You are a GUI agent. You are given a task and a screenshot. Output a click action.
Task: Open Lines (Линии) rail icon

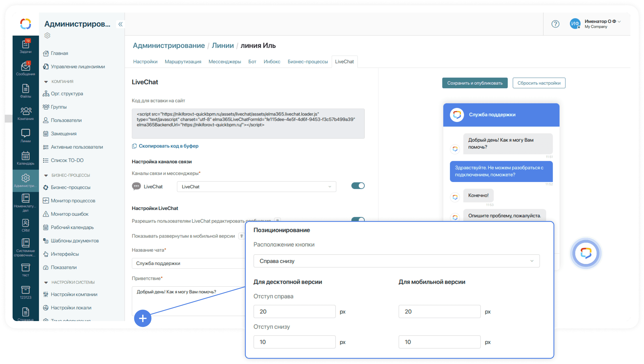[26, 135]
